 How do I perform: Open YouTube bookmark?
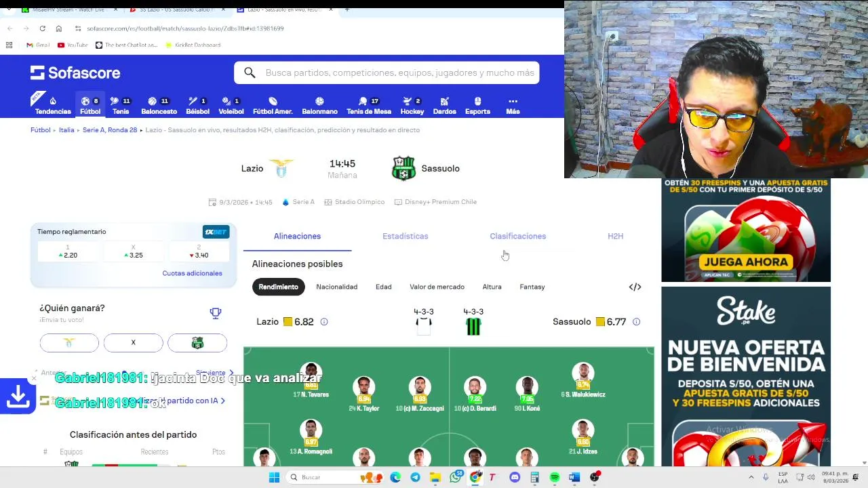pyautogui.click(x=73, y=45)
